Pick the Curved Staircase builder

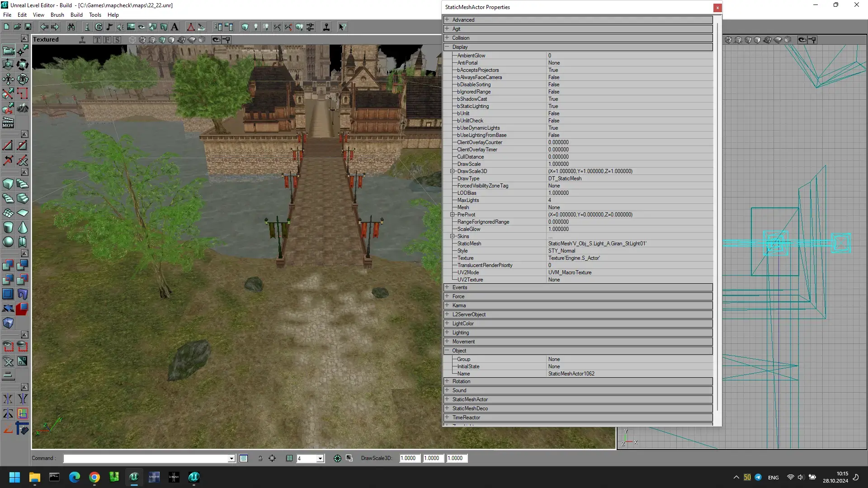click(22, 184)
